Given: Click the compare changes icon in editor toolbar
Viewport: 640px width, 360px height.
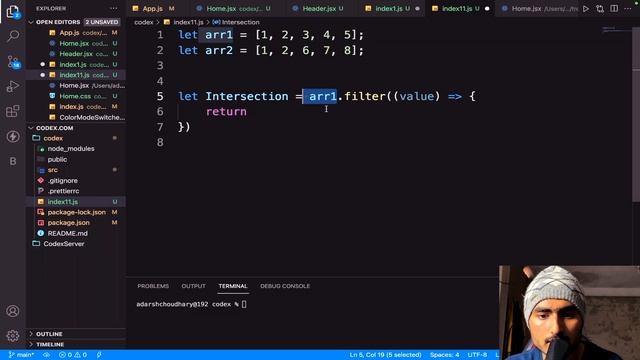Looking at the screenshot, I should (x=600, y=9).
